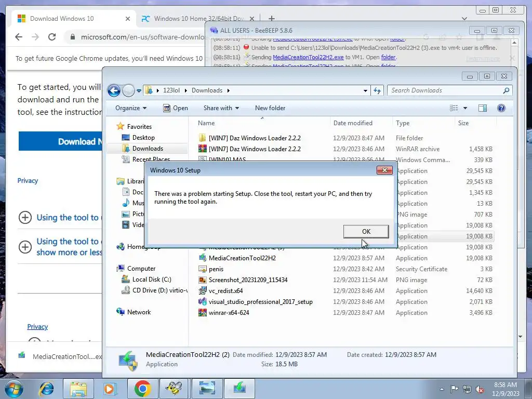Select vc_redist.x64 application
532x399 pixels.
pos(225,291)
